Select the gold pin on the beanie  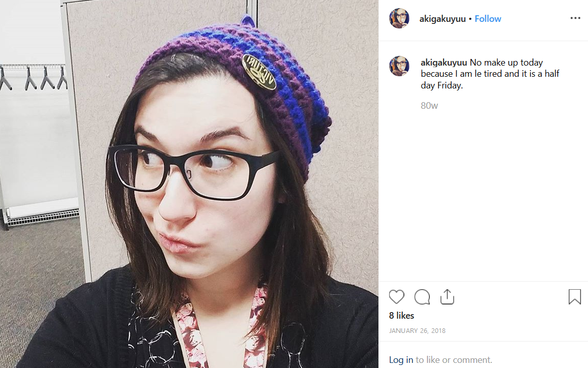pos(259,72)
